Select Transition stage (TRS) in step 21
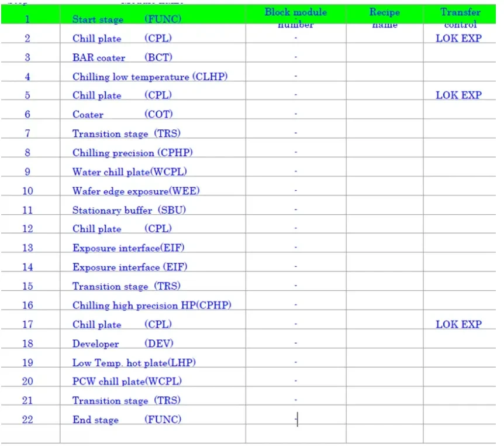 click(x=126, y=400)
